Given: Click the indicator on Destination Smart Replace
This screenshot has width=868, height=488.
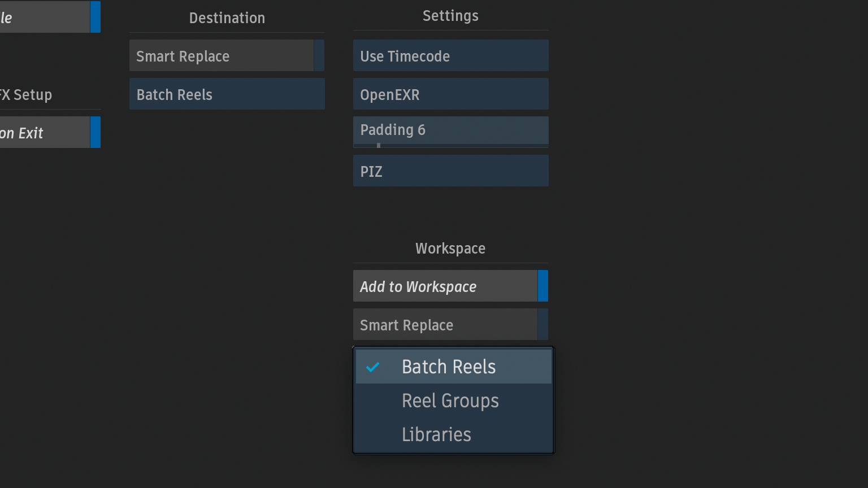Looking at the screenshot, I should click(x=319, y=56).
